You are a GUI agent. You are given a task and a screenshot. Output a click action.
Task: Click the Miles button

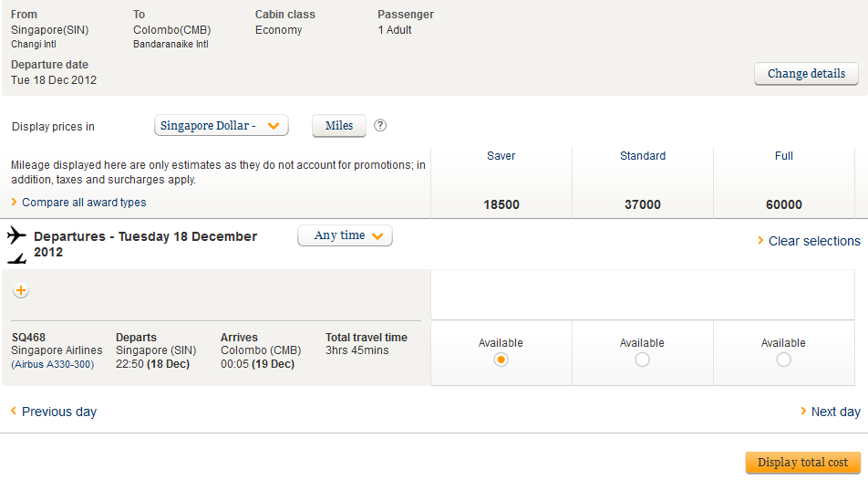[x=339, y=126]
